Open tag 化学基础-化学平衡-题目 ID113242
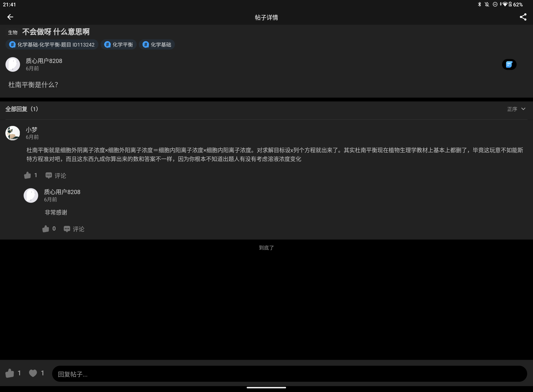Screen dimensions: 533x392 tap(52, 45)
